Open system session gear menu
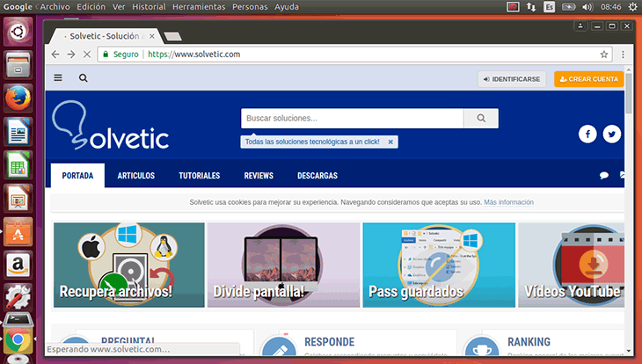 [633, 7]
